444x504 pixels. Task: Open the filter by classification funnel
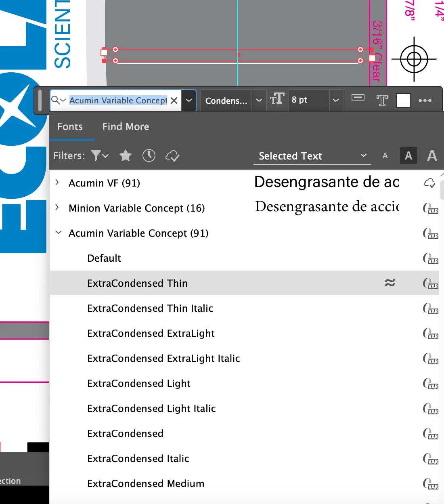100,155
